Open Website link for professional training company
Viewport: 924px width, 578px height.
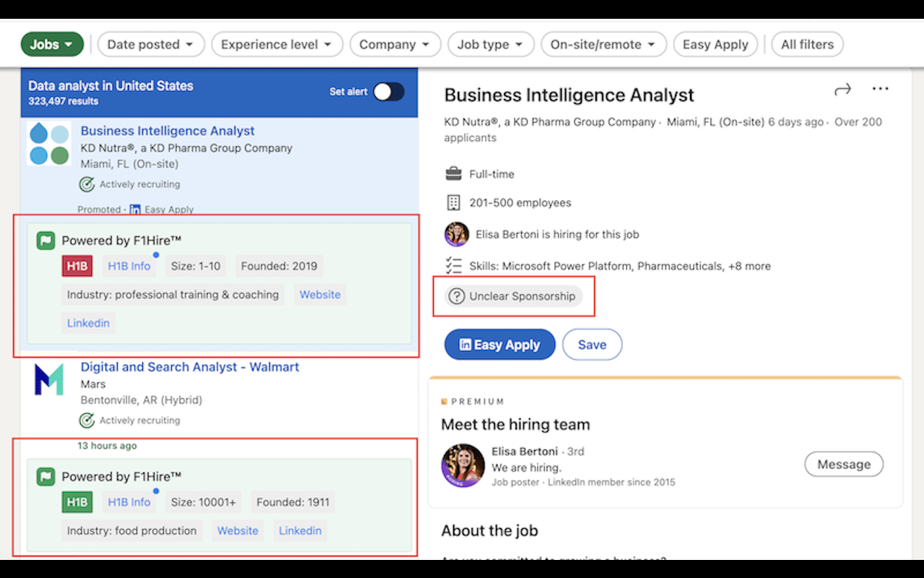click(x=320, y=295)
